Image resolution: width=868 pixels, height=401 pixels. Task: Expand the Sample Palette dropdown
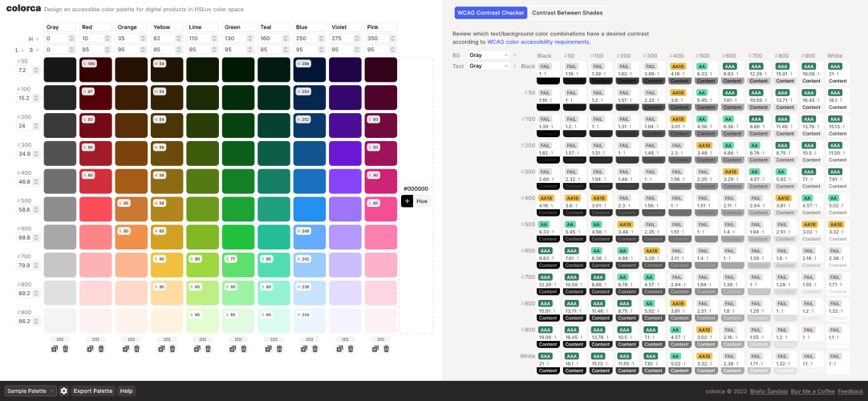click(x=30, y=391)
